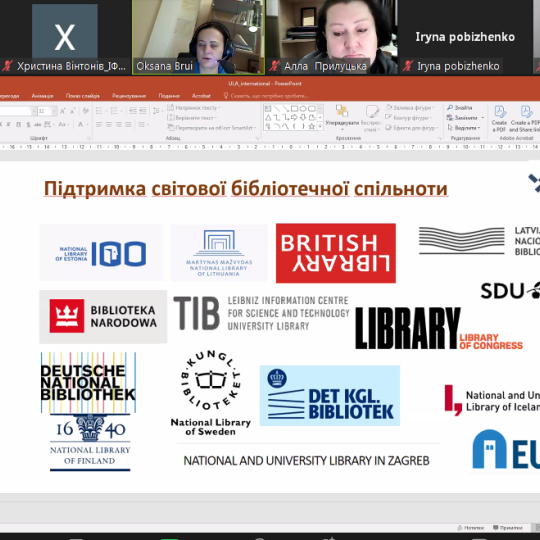Toggle text shadow (S) formatting
The image size is (540, 540).
28,124
